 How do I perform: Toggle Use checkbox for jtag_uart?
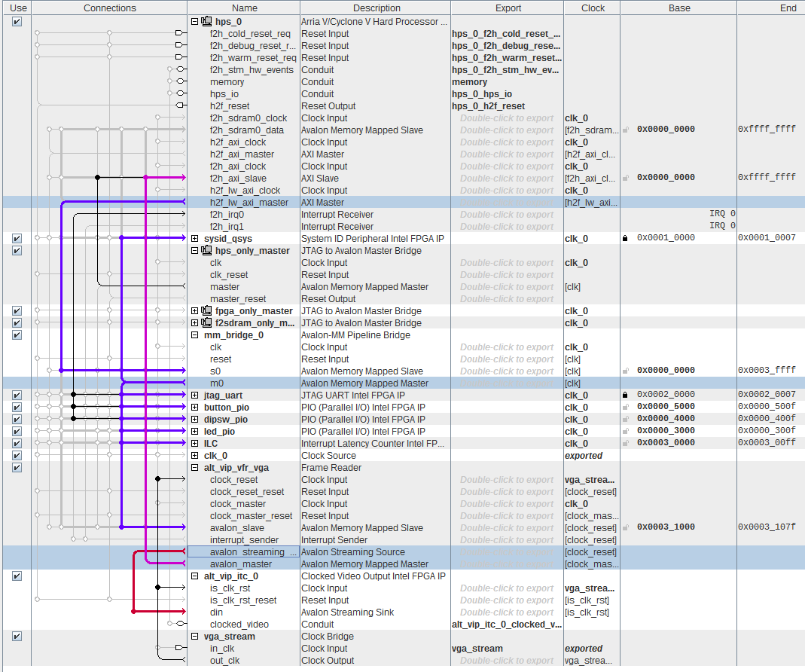coord(17,395)
